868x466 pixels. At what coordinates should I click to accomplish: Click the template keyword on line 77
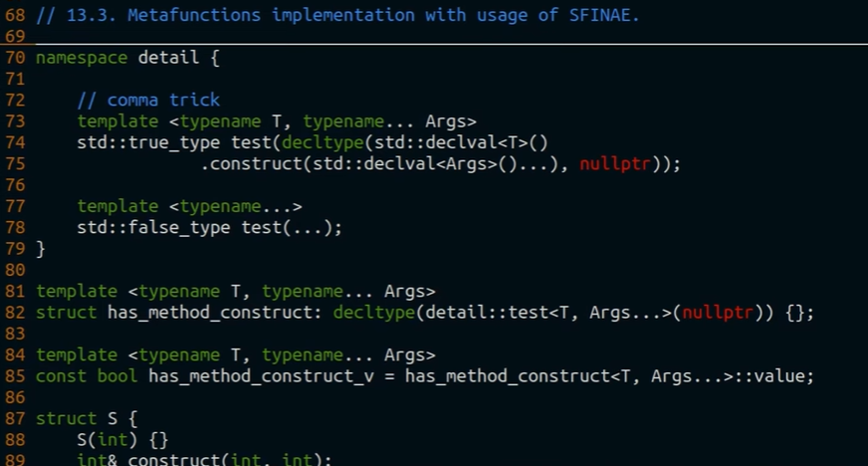coord(117,206)
